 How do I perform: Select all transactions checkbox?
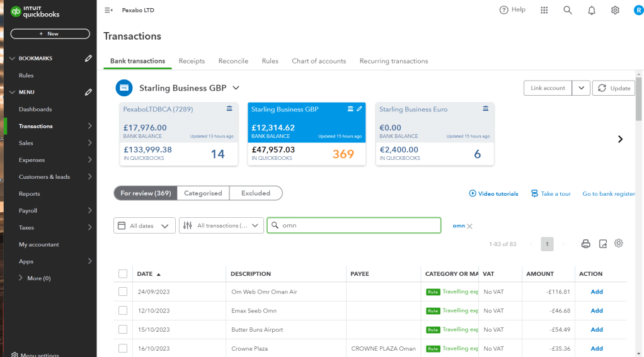click(x=123, y=274)
